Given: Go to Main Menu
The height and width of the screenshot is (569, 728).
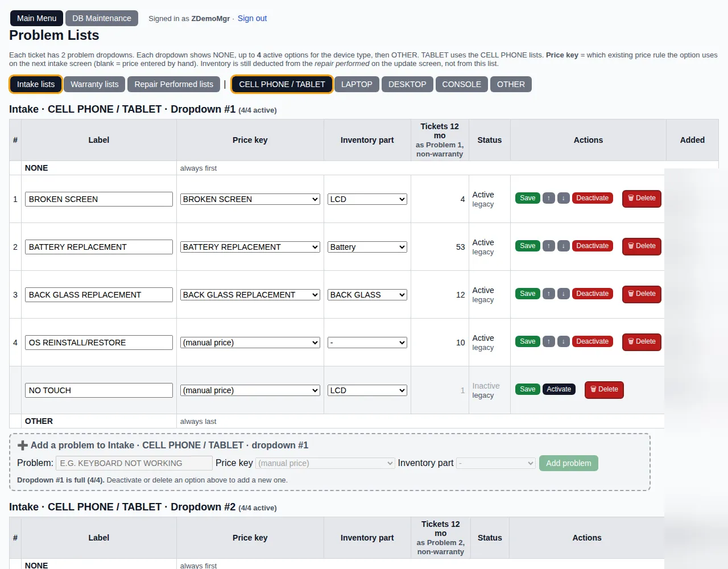Looking at the screenshot, I should pyautogui.click(x=36, y=18).
